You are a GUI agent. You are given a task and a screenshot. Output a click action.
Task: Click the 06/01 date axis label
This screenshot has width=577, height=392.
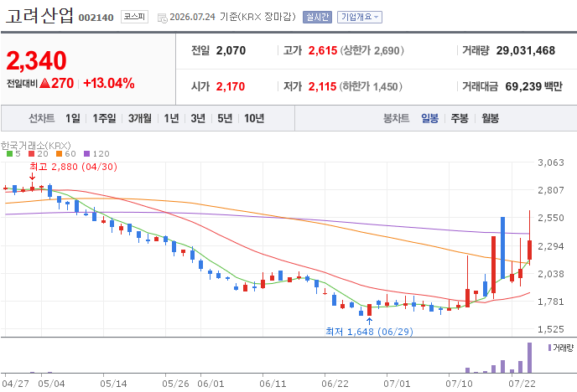[x=211, y=384]
